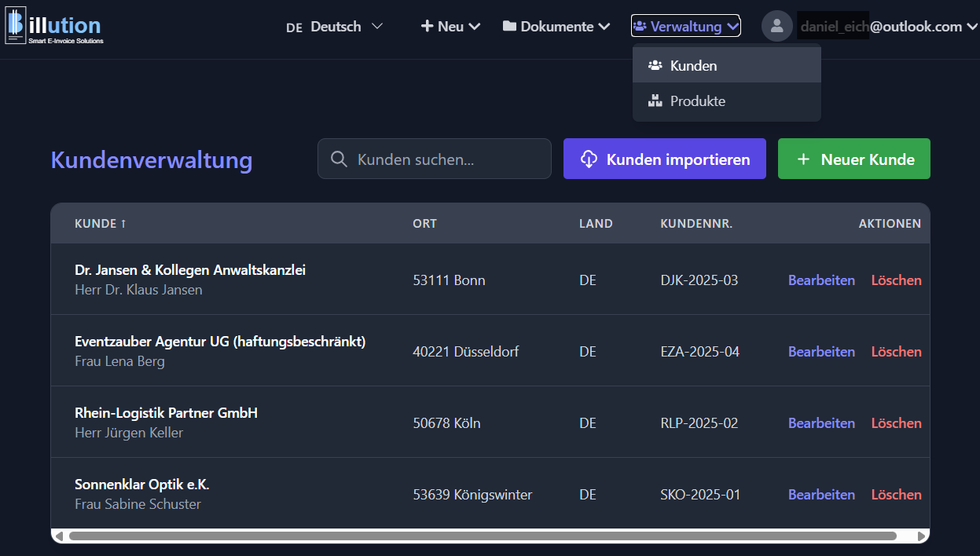Focus the Kunden suchen search field
980x556 pixels.
[x=435, y=159]
